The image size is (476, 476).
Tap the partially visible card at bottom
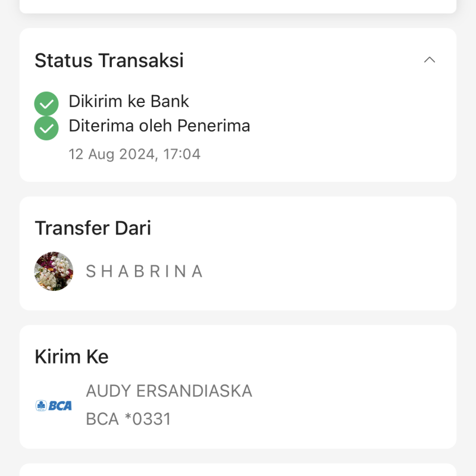pos(238,469)
